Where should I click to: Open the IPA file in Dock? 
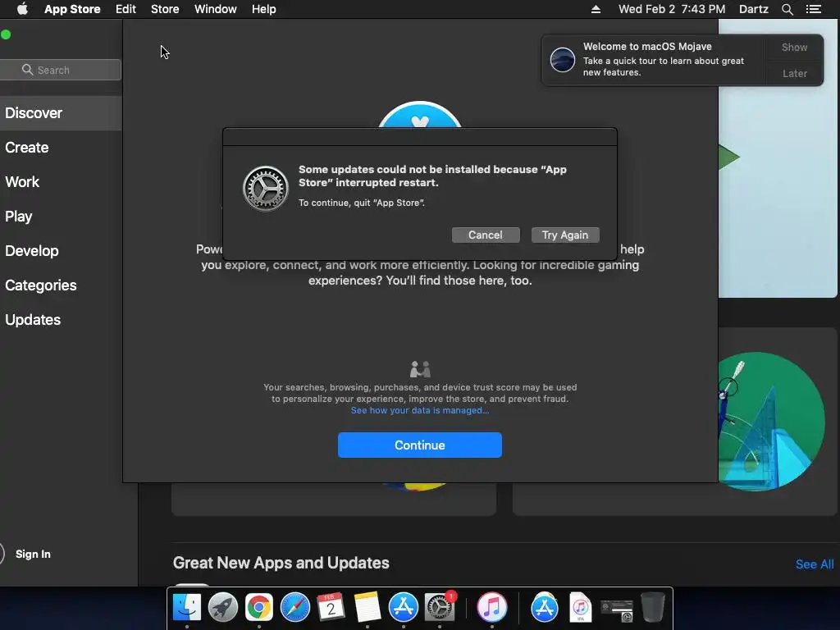[x=580, y=608]
